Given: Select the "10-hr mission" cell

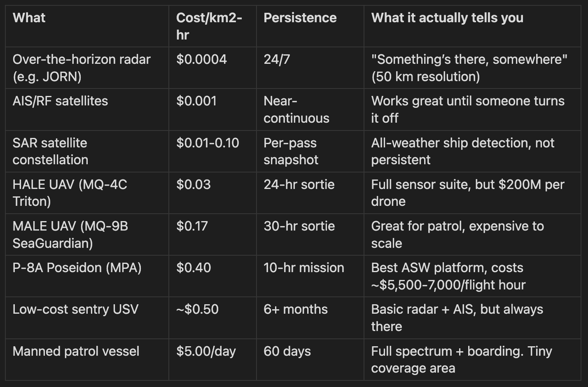Looking at the screenshot, I should tap(303, 268).
